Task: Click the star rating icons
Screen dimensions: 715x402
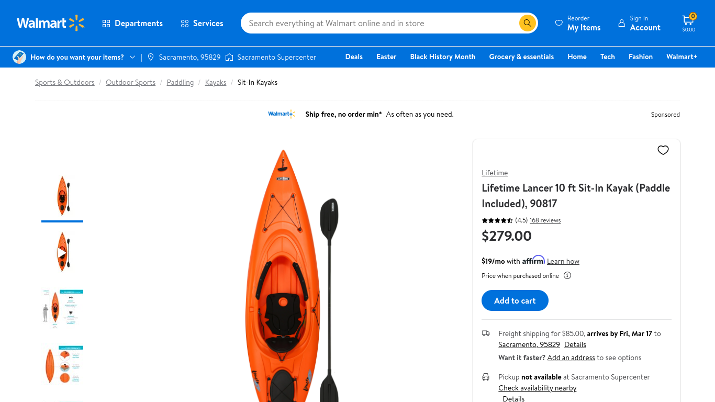Action: click(x=497, y=220)
